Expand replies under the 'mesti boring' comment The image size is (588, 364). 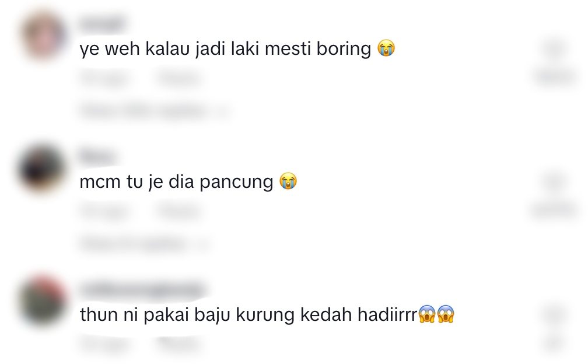[154, 111]
